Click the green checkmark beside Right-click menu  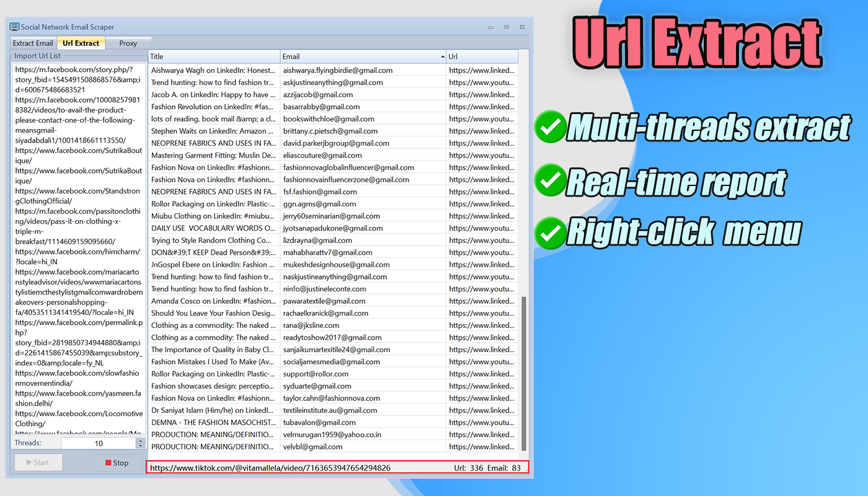549,232
